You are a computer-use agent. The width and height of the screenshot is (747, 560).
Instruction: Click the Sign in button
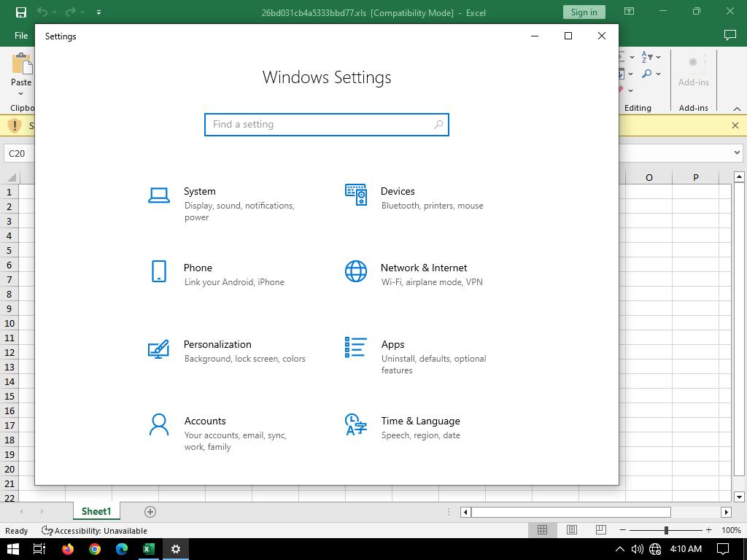(584, 12)
